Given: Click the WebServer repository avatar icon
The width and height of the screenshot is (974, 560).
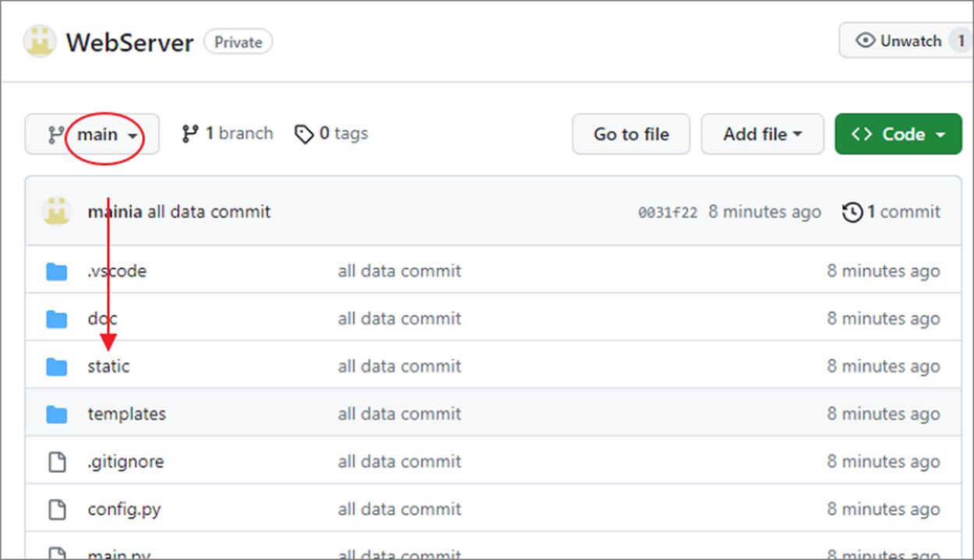Looking at the screenshot, I should pos(40,41).
